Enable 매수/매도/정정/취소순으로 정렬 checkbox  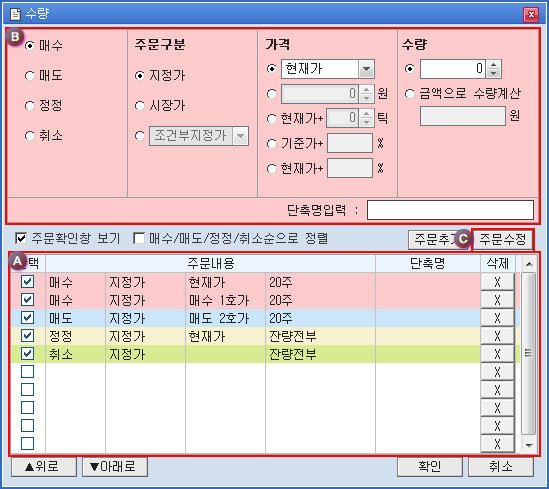tap(139, 239)
